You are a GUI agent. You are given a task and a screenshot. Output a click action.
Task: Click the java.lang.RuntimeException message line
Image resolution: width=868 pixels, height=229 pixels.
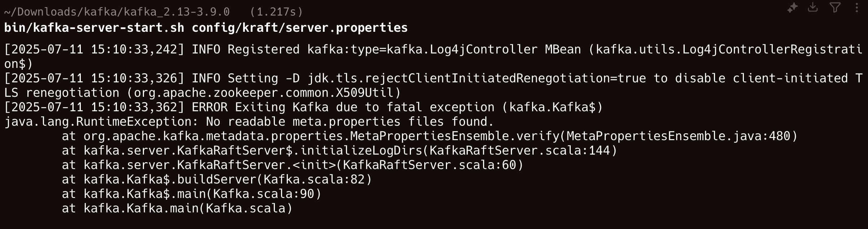[x=249, y=122]
